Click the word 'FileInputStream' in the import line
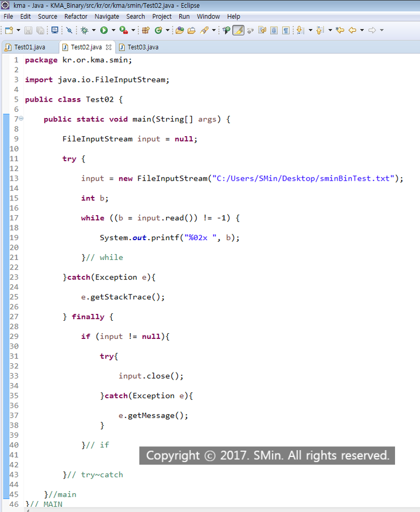The image size is (420, 512). (130, 79)
